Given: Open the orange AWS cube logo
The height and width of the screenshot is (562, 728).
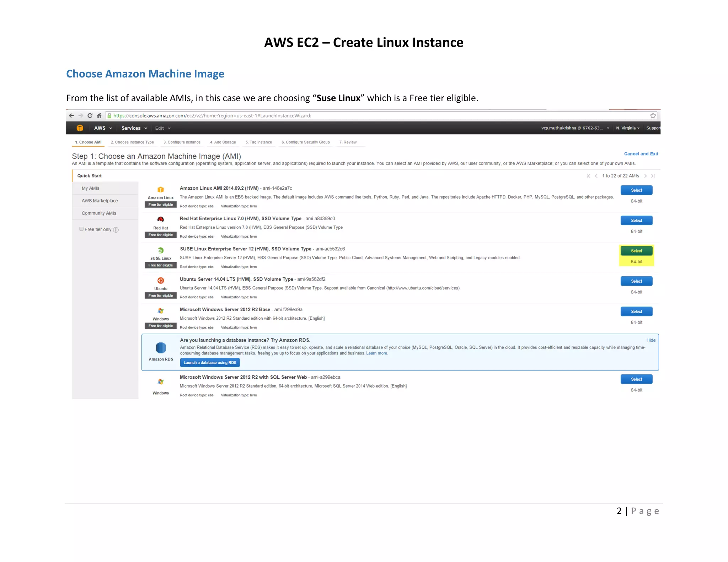Looking at the screenshot, I should pyautogui.click(x=80, y=128).
